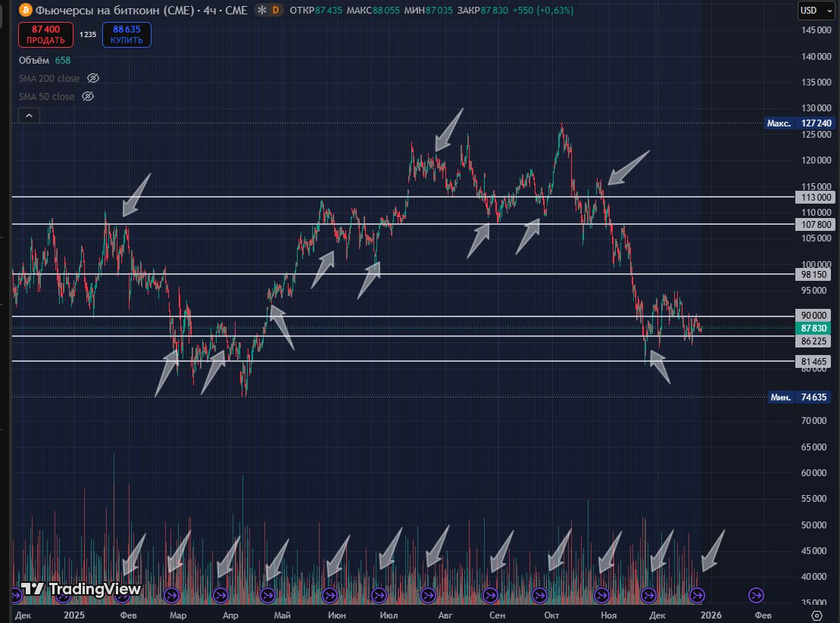Click the snowflake market status icon
This screenshot has width=840, height=623.
[x=261, y=11]
